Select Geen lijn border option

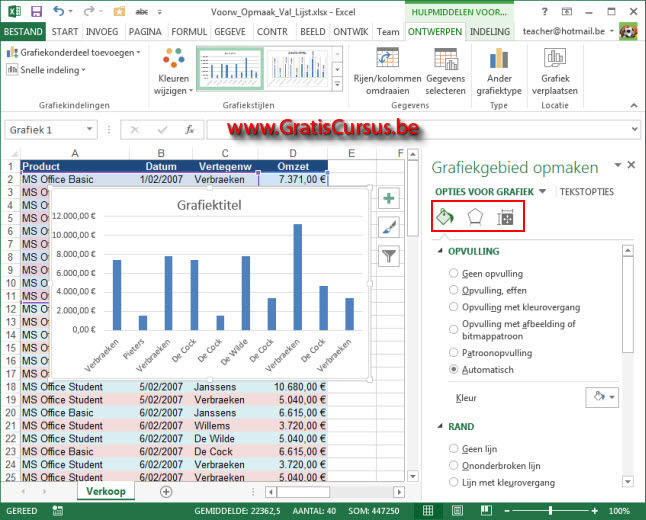tap(453, 449)
